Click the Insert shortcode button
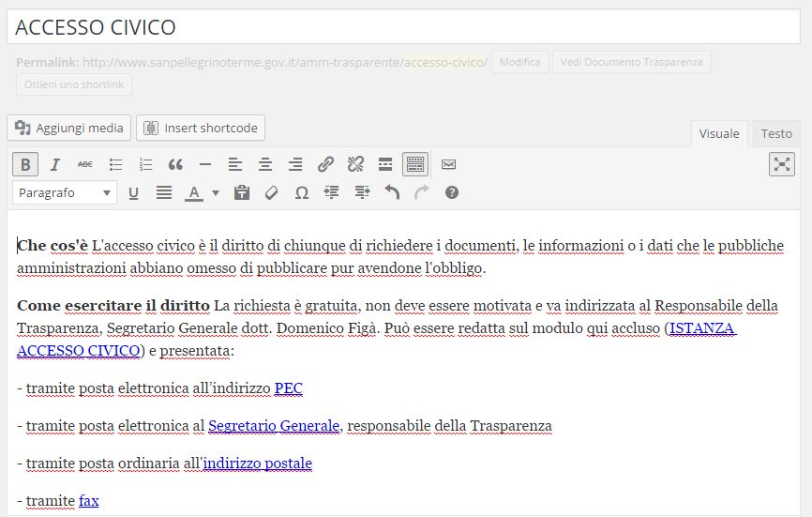Screen dimensions: 812x517 tap(201, 128)
